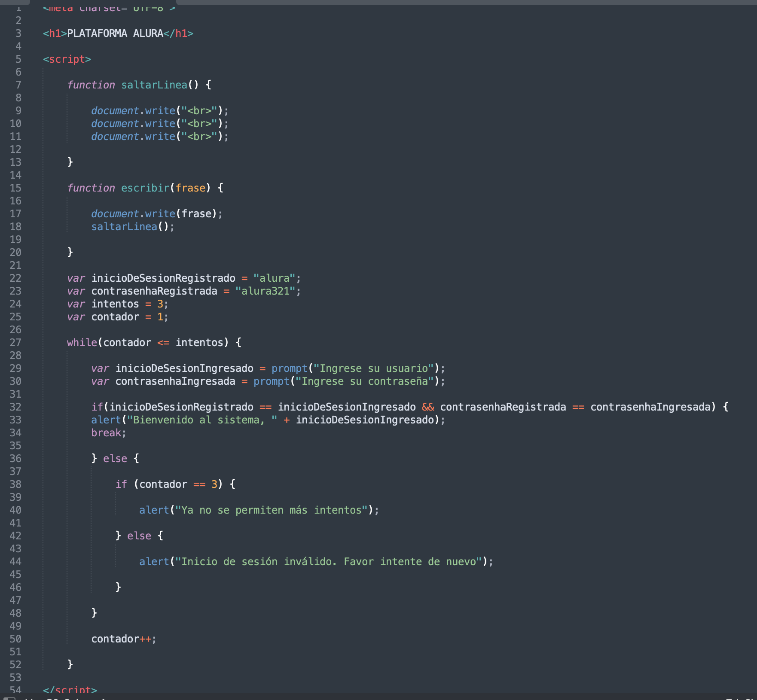Click the string "alura" on line 22

click(274, 278)
